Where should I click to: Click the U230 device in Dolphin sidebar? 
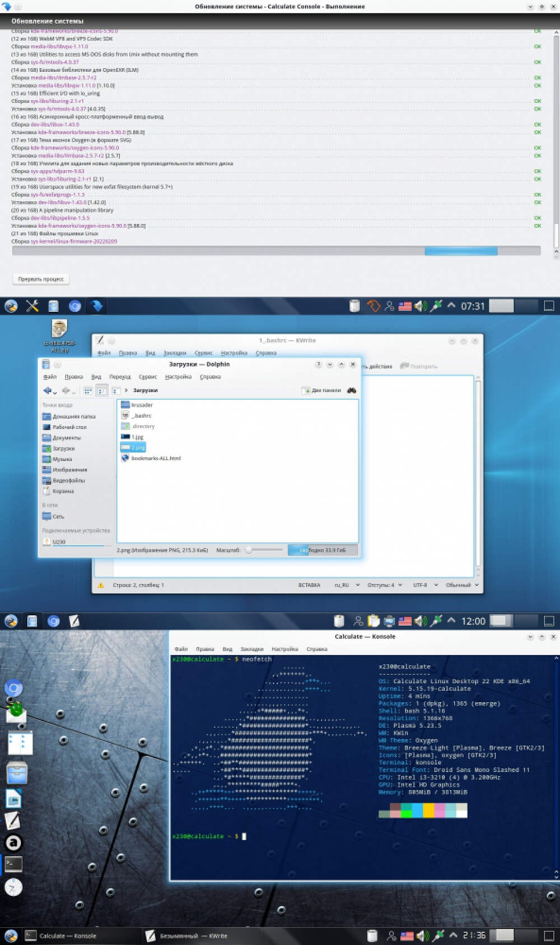59,541
